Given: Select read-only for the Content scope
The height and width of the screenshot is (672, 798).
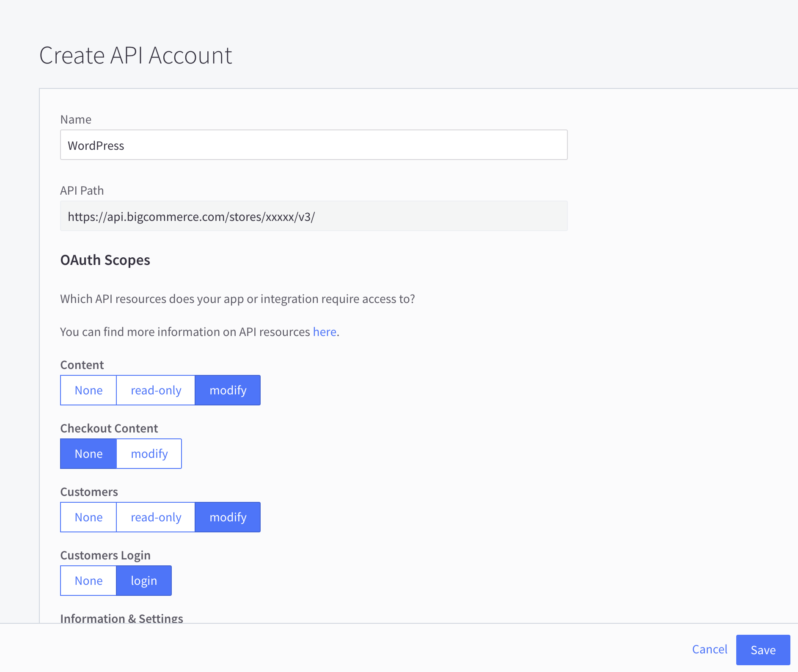Looking at the screenshot, I should [x=155, y=390].
